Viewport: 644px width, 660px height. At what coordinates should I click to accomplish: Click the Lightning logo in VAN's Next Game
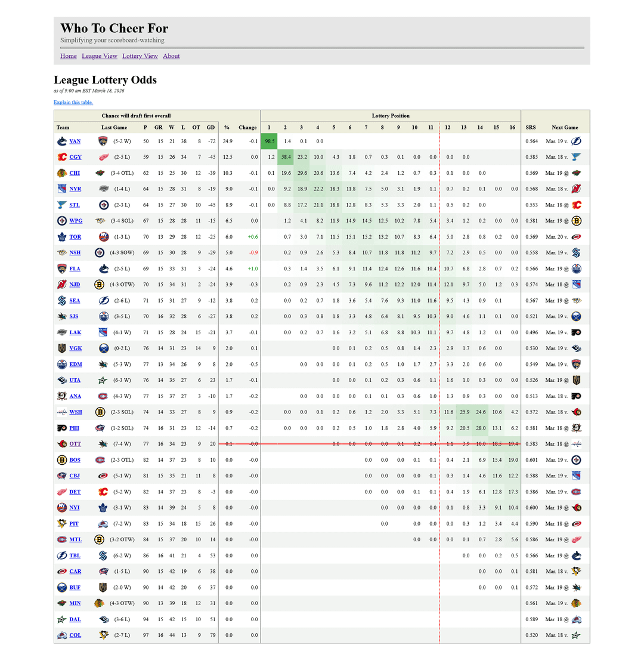point(577,141)
